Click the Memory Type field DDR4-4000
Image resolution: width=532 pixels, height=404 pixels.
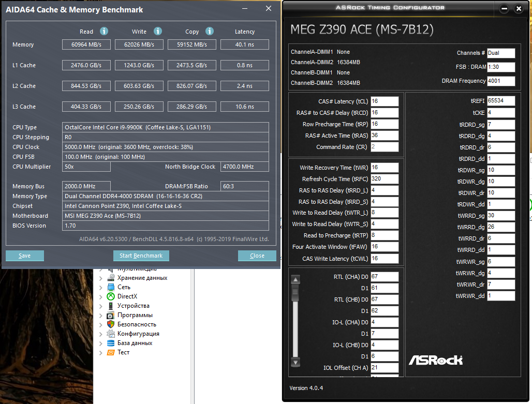[x=166, y=196]
